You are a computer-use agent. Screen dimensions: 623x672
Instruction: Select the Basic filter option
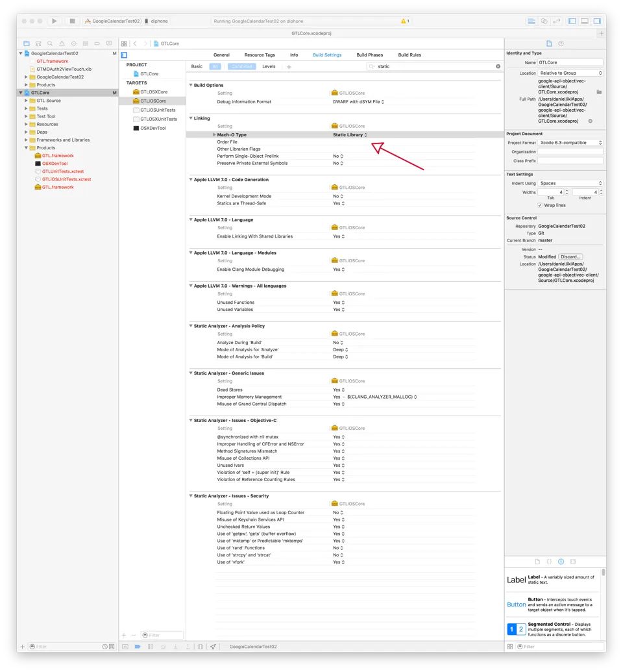pyautogui.click(x=197, y=66)
